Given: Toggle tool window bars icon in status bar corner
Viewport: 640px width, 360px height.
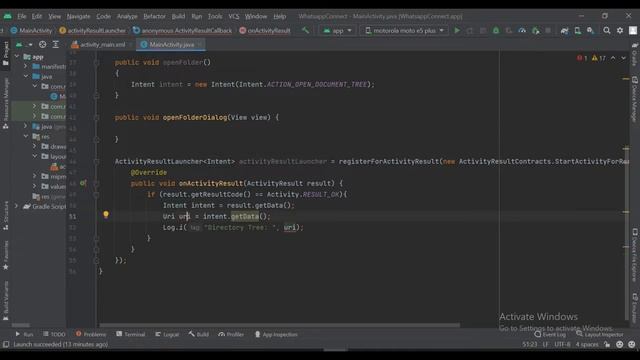Looking at the screenshot, I should click(x=6, y=344).
